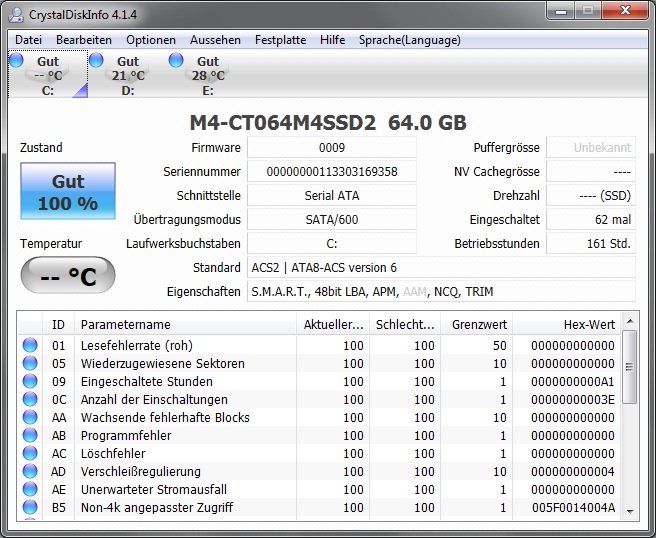The width and height of the screenshot is (656, 538).
Task: Click the SMART list scroll up arrow
Action: 630,321
